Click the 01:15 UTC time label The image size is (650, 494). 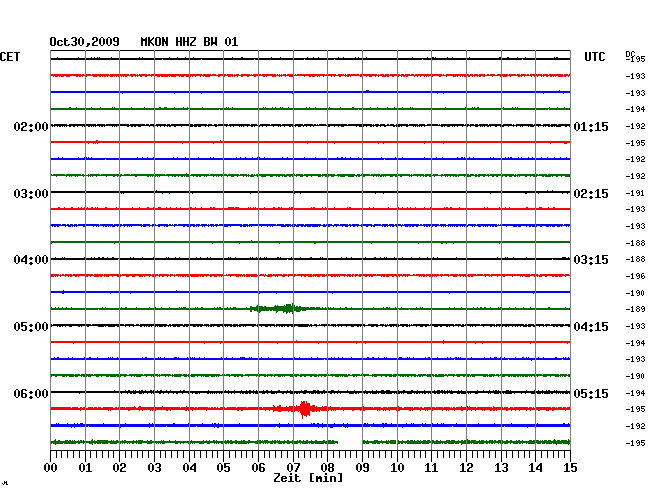[x=591, y=126]
